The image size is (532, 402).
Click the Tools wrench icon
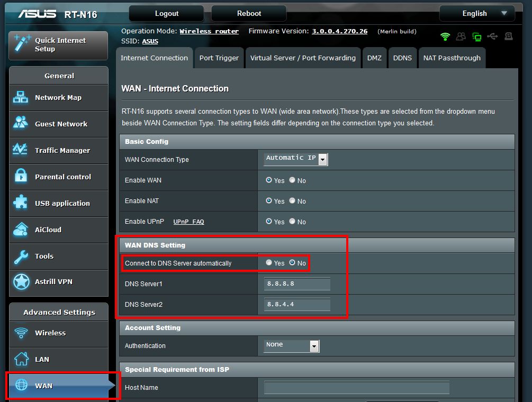tap(21, 256)
